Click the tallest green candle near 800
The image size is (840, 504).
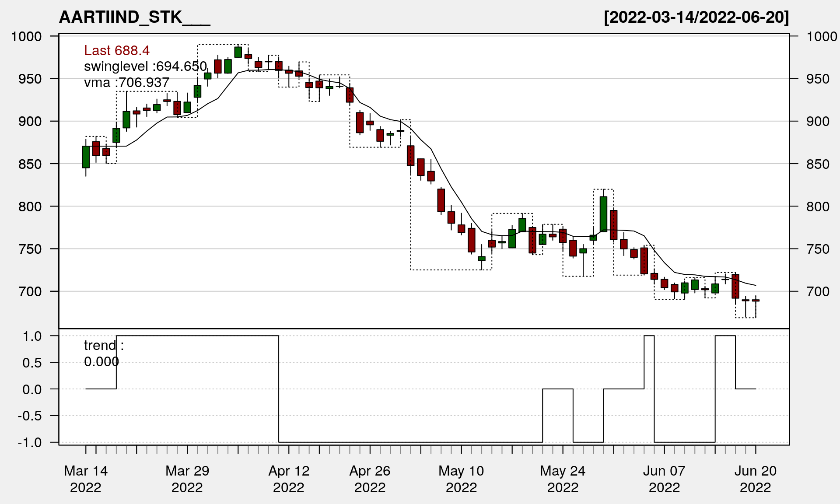(x=603, y=213)
